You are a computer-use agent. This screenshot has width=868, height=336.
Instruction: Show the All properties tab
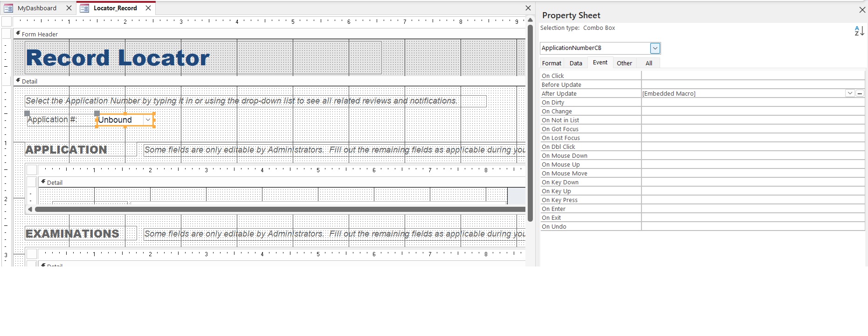tap(648, 63)
